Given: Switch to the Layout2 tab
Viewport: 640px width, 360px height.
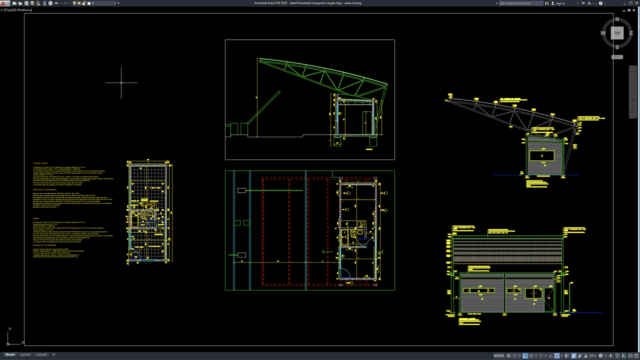Looking at the screenshot, I should 41,355.
